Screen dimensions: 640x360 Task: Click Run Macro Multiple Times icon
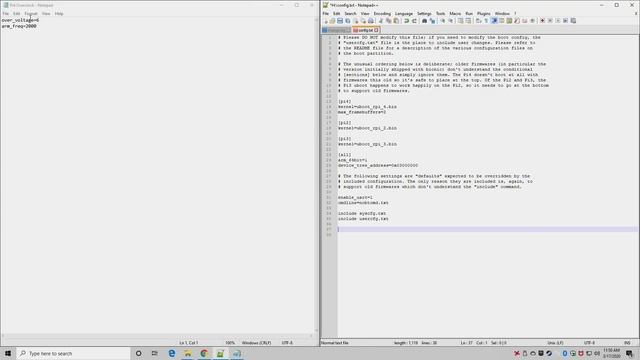(x=566, y=20)
